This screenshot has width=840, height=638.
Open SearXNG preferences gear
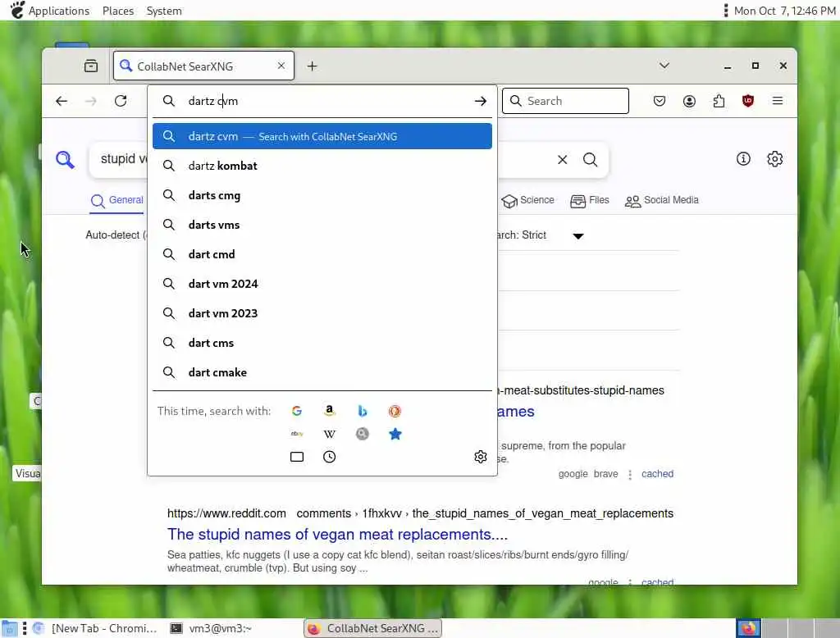[x=774, y=158]
